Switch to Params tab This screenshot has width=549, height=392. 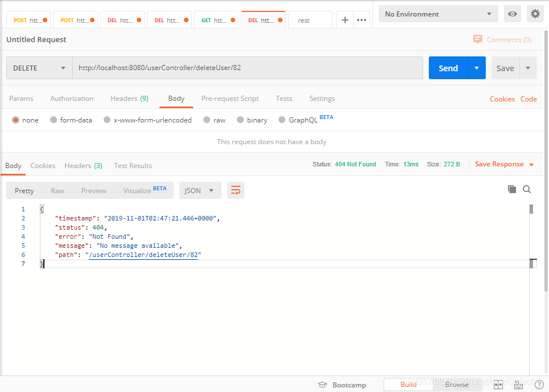(x=21, y=99)
